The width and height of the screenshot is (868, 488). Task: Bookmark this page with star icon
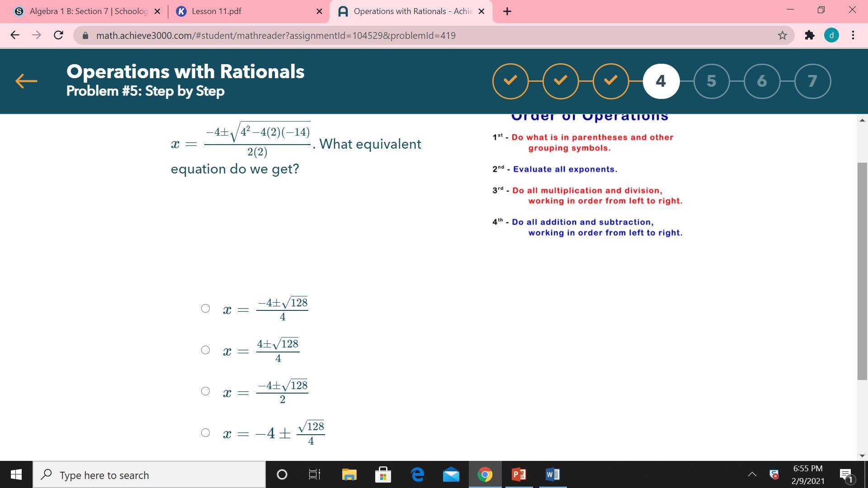(x=782, y=35)
